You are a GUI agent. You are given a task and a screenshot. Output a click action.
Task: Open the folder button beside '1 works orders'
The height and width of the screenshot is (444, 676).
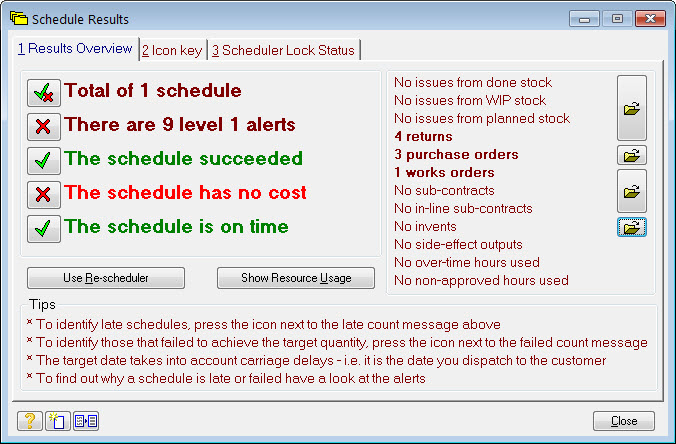[x=631, y=190]
